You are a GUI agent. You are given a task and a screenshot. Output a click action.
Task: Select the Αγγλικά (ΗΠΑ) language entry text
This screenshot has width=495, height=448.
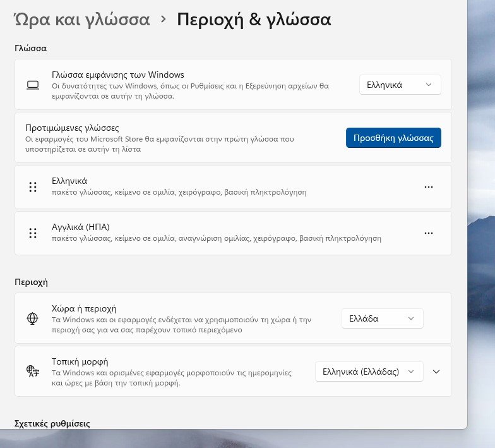point(81,227)
